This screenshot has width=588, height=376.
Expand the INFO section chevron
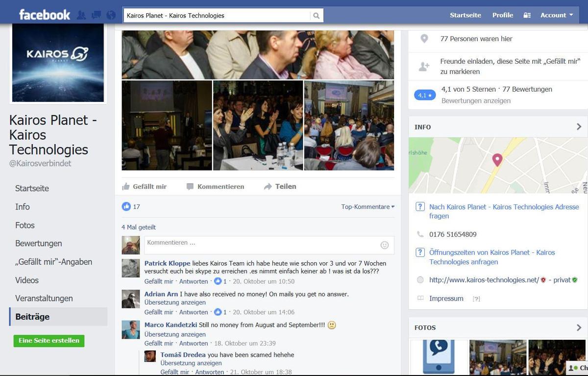pos(579,127)
